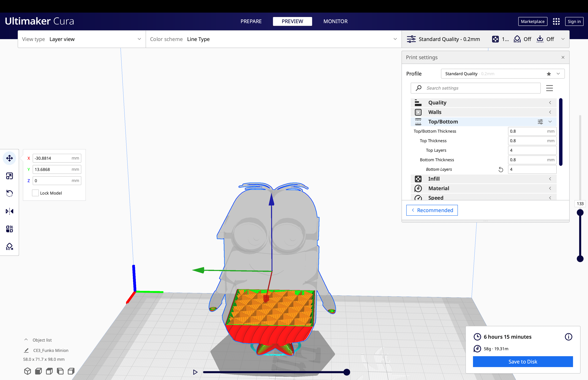
Task: Click the Sign in button
Action: [574, 21]
